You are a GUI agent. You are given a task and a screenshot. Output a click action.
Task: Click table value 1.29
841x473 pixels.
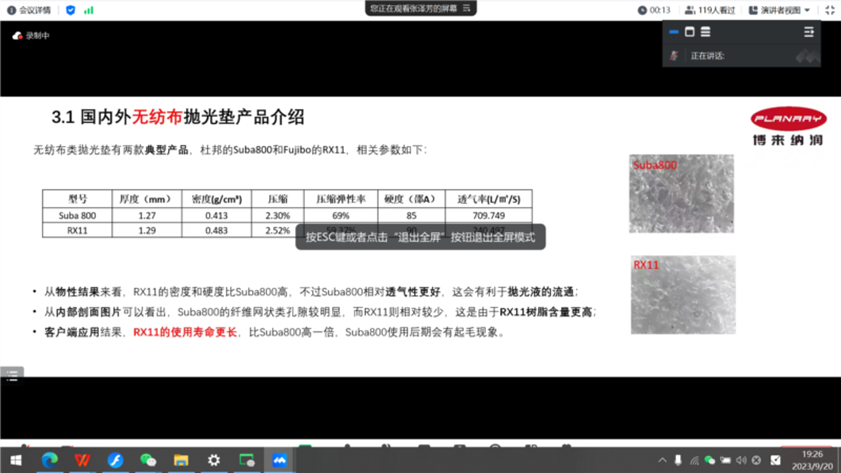point(147,230)
